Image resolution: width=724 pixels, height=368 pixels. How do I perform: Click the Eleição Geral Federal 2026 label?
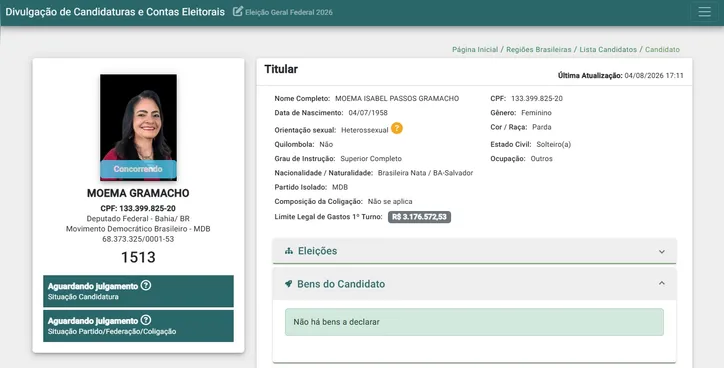pyautogui.click(x=289, y=12)
